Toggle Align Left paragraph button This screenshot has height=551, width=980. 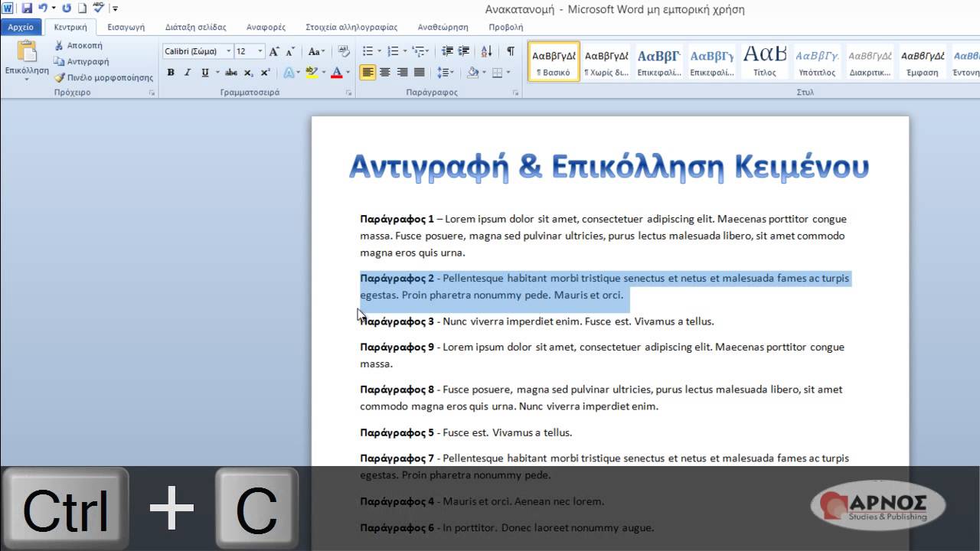pos(367,73)
